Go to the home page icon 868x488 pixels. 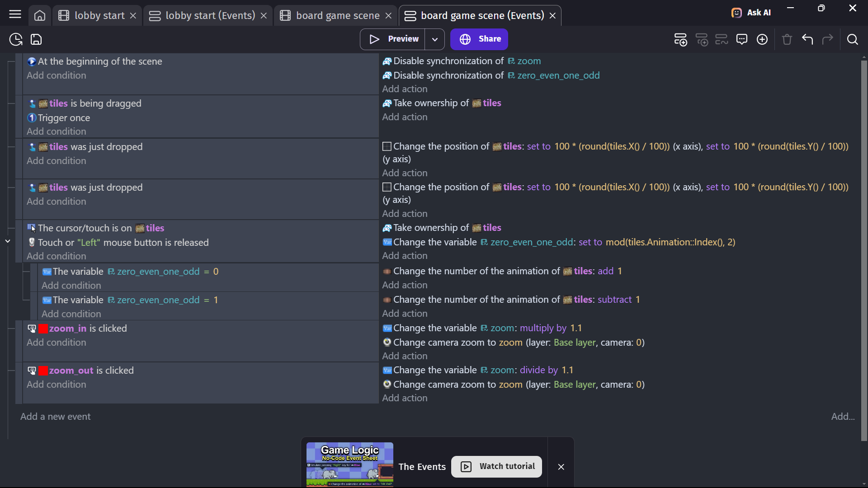40,15
